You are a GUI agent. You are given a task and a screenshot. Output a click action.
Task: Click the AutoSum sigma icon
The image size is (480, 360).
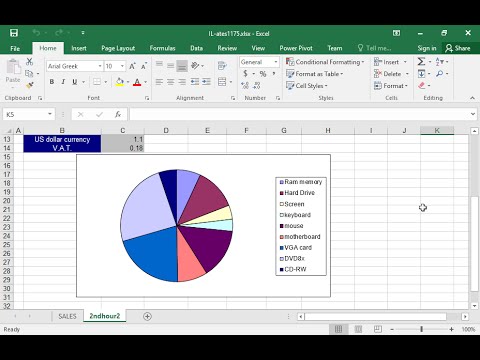pos(421,62)
